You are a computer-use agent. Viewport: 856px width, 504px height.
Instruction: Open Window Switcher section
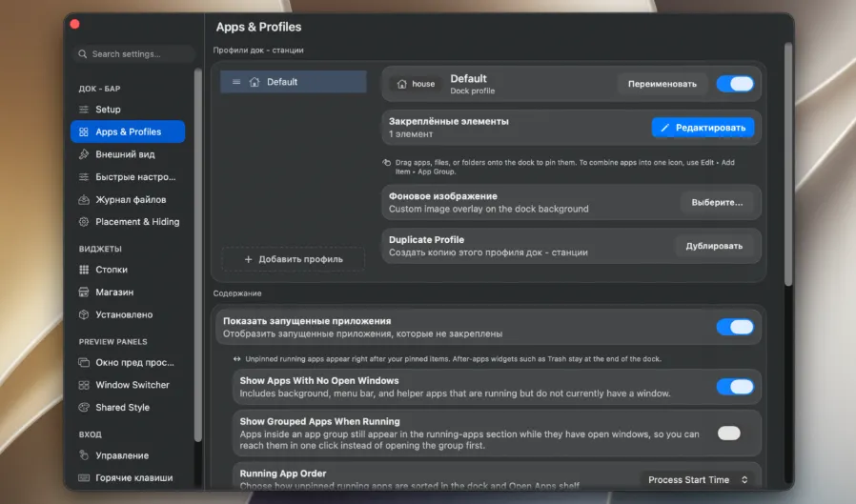[x=128, y=385]
